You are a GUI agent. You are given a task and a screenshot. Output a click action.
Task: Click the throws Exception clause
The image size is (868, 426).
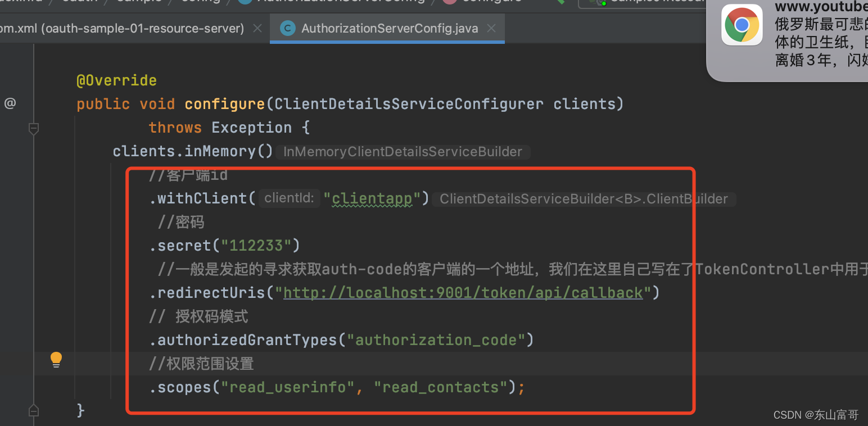point(229,128)
